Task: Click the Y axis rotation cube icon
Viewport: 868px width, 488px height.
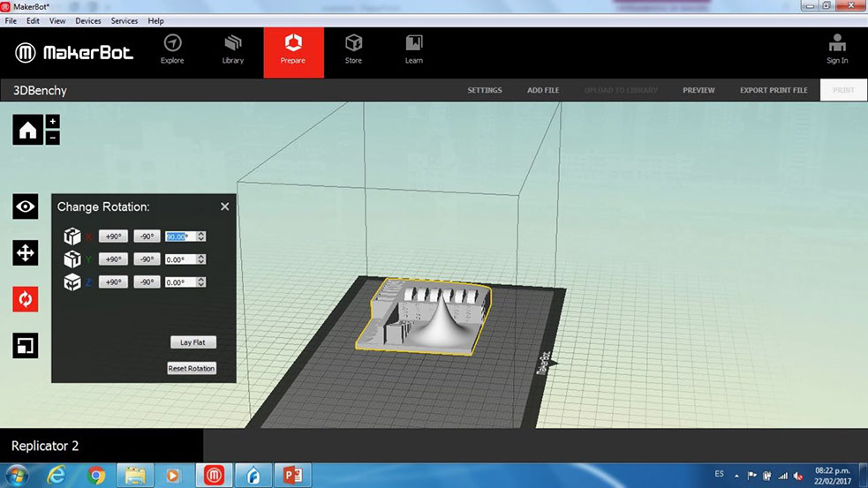Action: pos(72,259)
